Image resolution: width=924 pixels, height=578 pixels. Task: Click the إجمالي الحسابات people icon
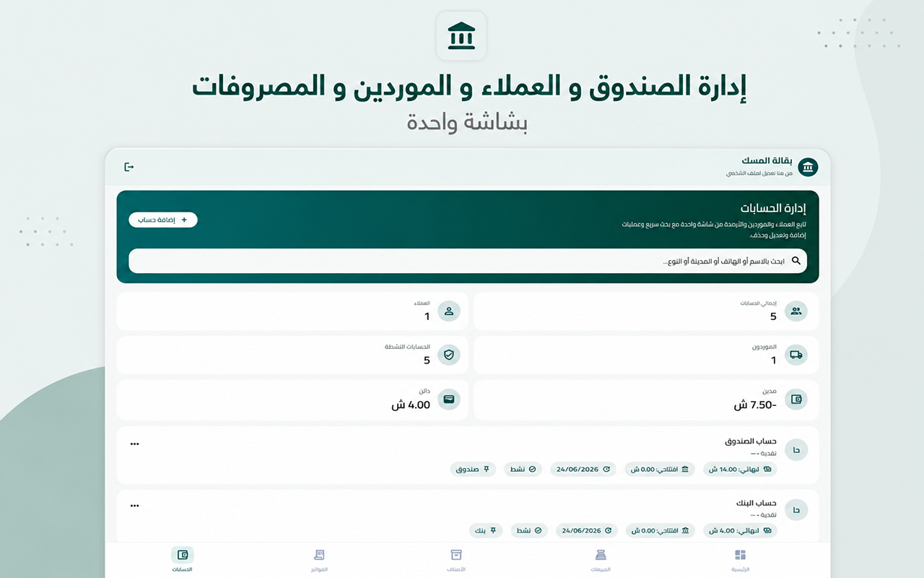[x=796, y=311]
